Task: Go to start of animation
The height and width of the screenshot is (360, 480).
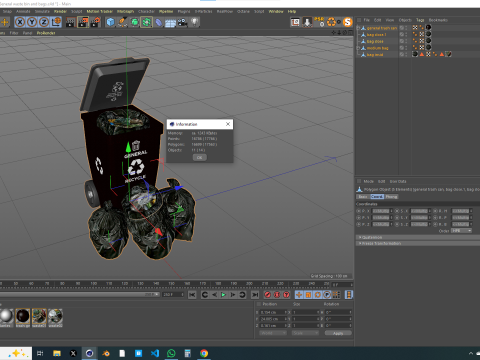Action: [192, 295]
